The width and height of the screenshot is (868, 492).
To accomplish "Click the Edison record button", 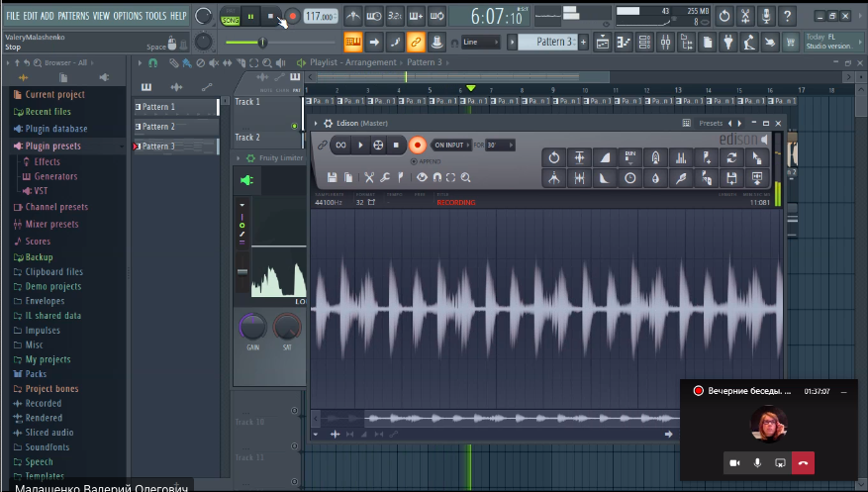I will (x=417, y=145).
